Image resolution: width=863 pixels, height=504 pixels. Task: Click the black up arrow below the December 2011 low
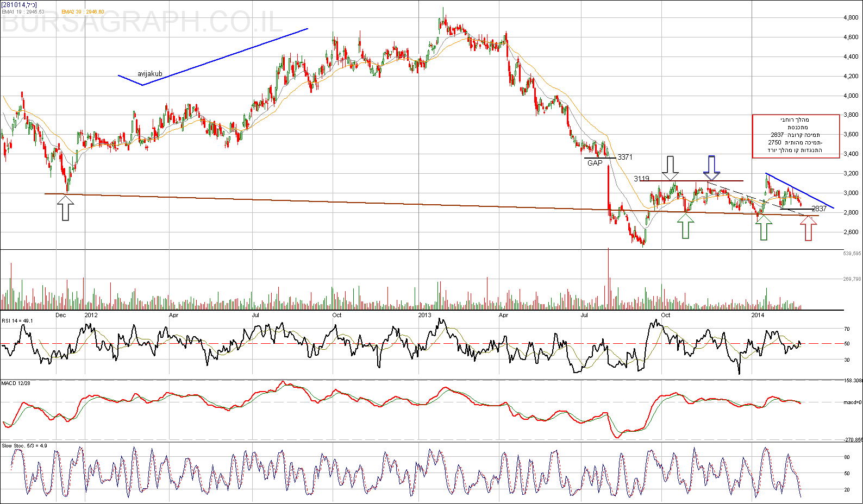tap(66, 209)
